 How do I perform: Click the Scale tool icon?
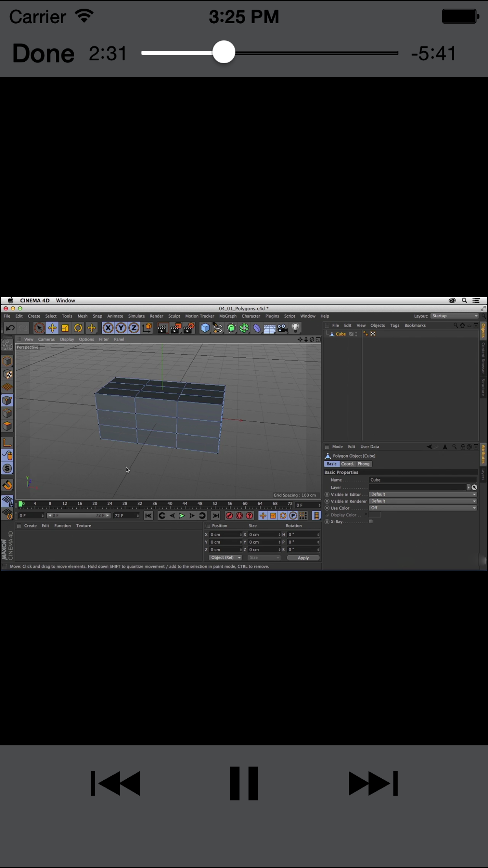click(x=65, y=328)
